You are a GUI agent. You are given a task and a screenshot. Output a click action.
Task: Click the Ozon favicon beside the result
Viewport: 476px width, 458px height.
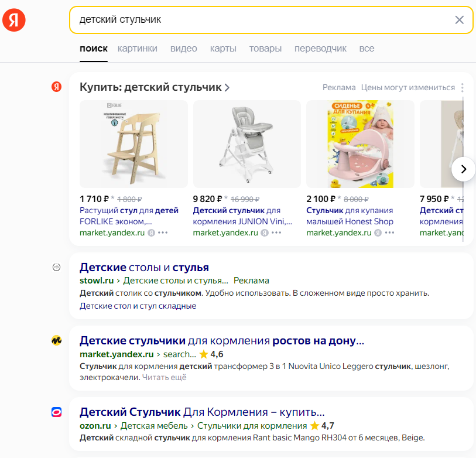click(x=56, y=412)
